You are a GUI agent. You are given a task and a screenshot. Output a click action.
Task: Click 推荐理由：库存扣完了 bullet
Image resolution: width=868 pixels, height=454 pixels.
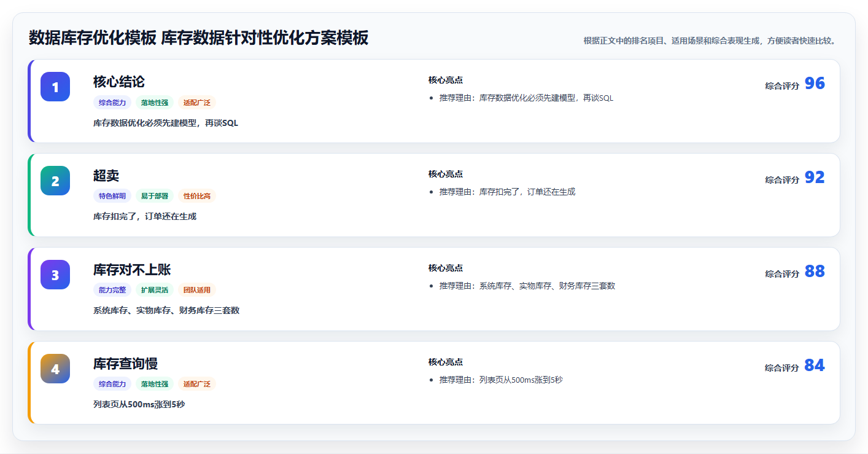507,192
